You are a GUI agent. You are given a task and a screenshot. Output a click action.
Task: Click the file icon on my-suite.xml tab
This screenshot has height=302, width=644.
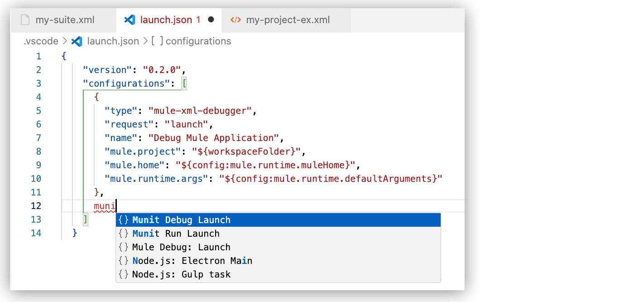25,19
